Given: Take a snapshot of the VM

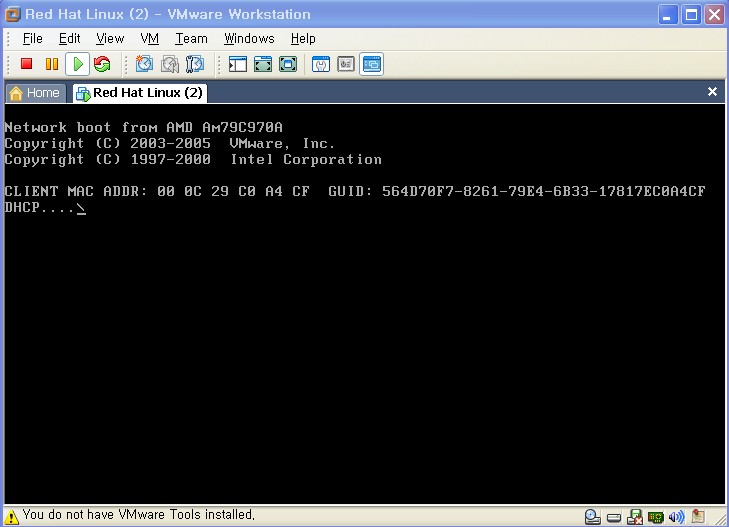Looking at the screenshot, I should pyautogui.click(x=145, y=64).
